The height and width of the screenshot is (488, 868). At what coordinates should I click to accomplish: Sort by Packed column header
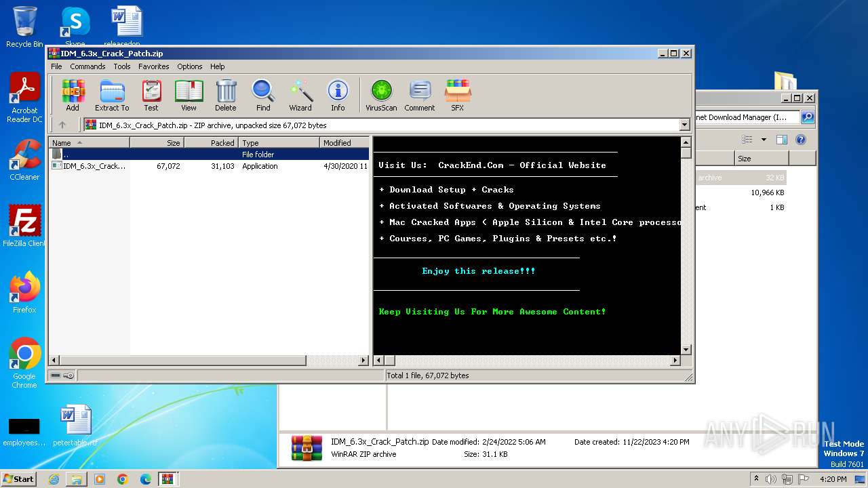pyautogui.click(x=212, y=142)
